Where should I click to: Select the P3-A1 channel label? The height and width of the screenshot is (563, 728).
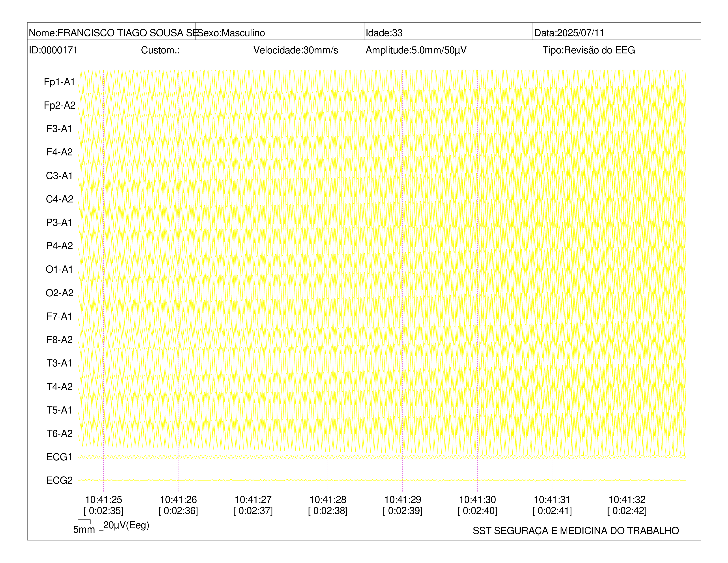[x=59, y=223]
